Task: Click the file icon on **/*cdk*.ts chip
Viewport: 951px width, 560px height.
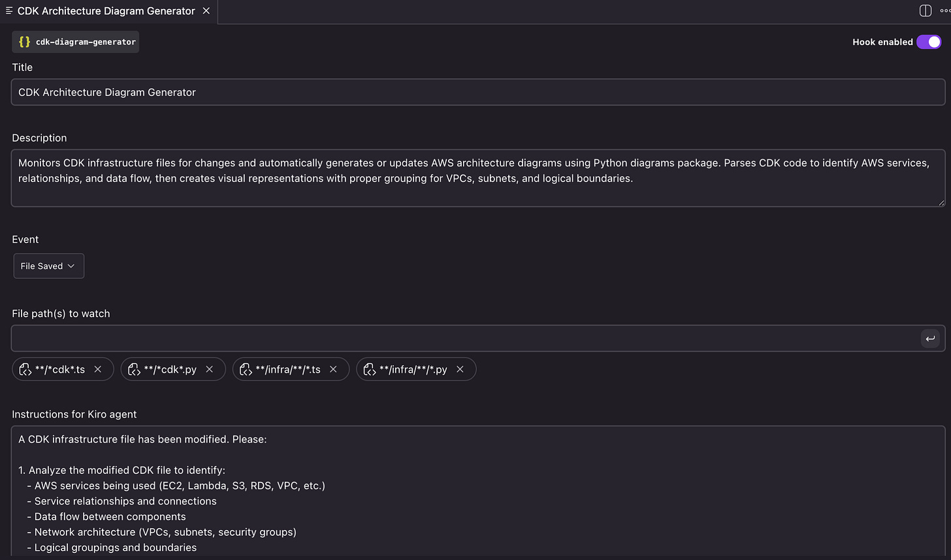Action: point(25,369)
